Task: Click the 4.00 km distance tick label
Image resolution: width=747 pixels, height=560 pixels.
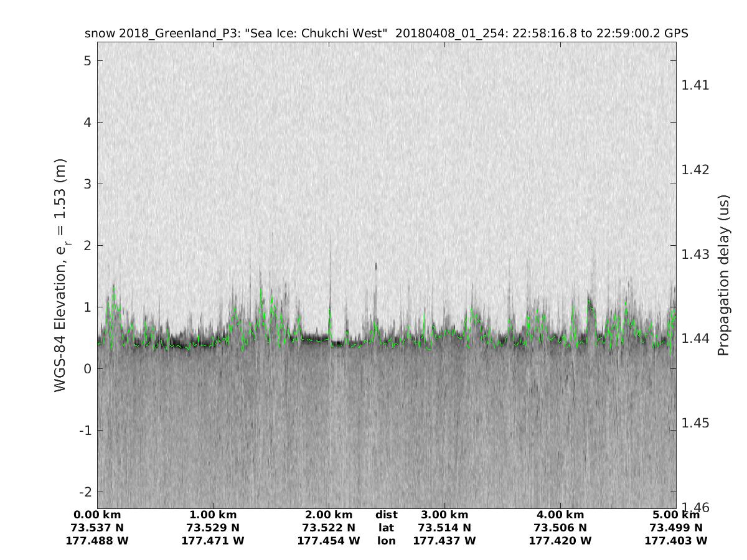Action: pos(560,515)
